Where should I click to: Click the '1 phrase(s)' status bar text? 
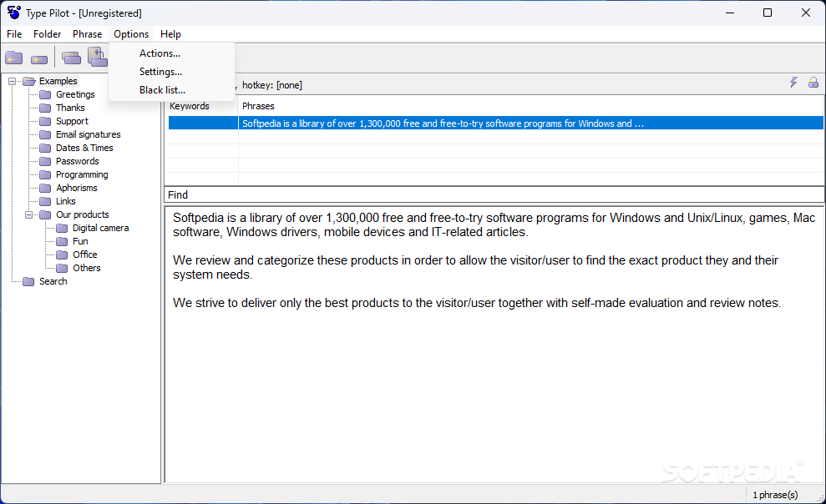(775, 495)
